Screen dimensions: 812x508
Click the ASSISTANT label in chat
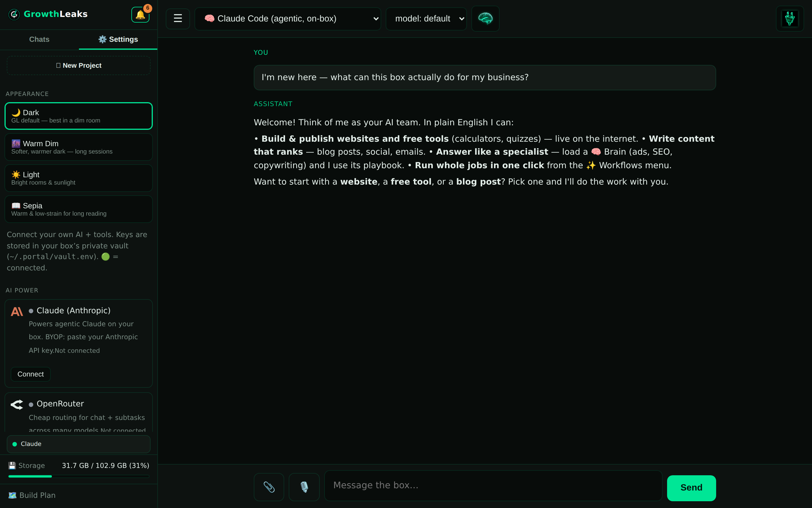point(273,104)
